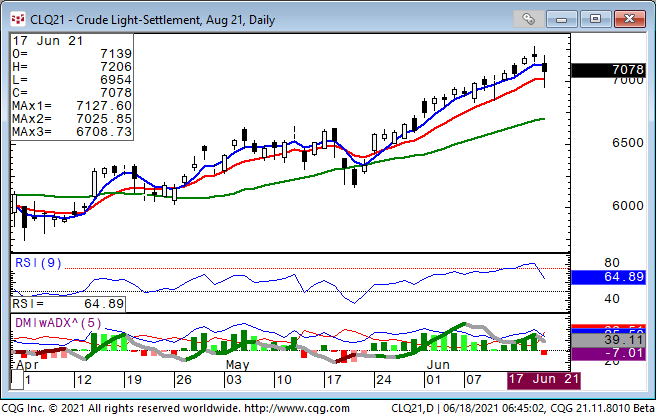The height and width of the screenshot is (416, 656).
Task: Click the date label 26 on time axis
Action: (x=184, y=380)
